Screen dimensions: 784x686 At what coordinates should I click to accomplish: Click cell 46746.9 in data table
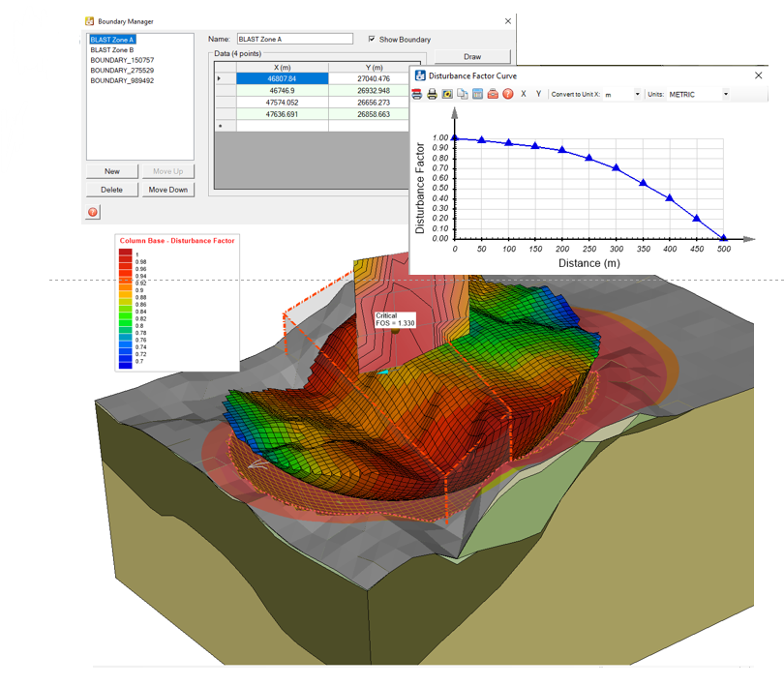[283, 91]
